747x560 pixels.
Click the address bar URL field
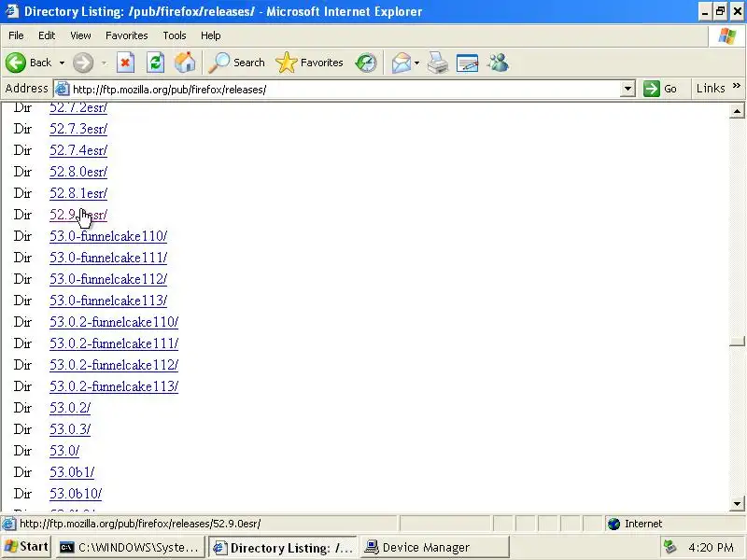click(345, 89)
